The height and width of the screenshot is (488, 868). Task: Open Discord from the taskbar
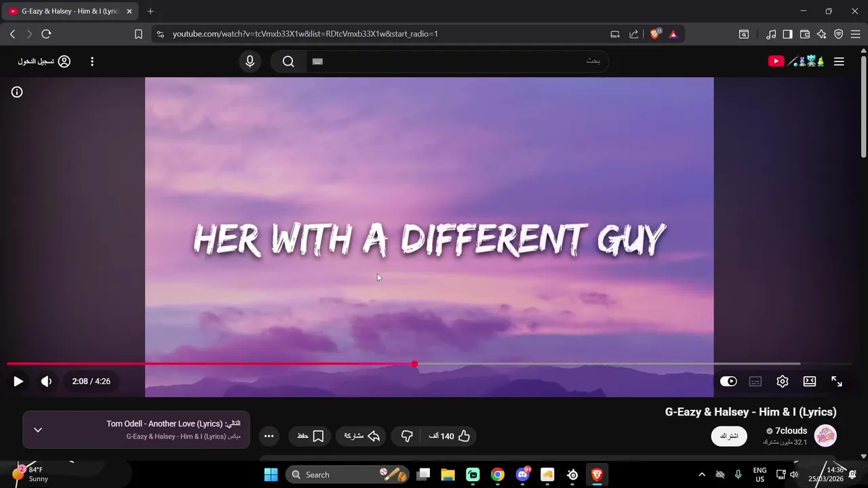click(523, 474)
